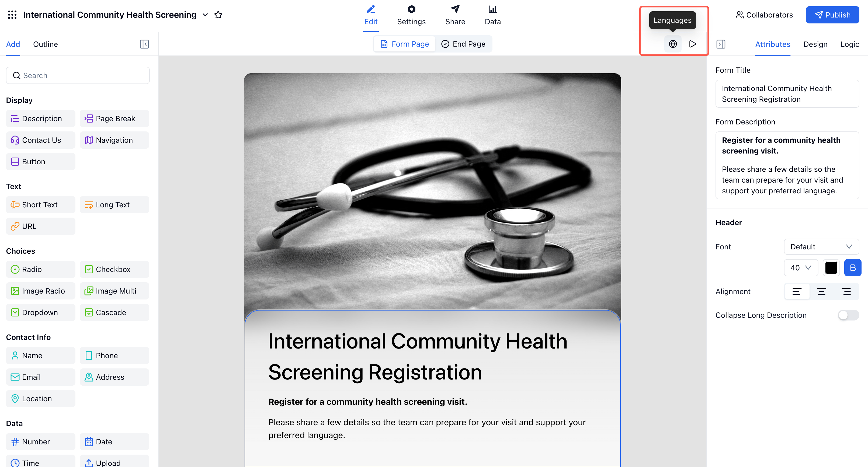Add an Image Multi field
This screenshot has width=868, height=467.
(114, 291)
